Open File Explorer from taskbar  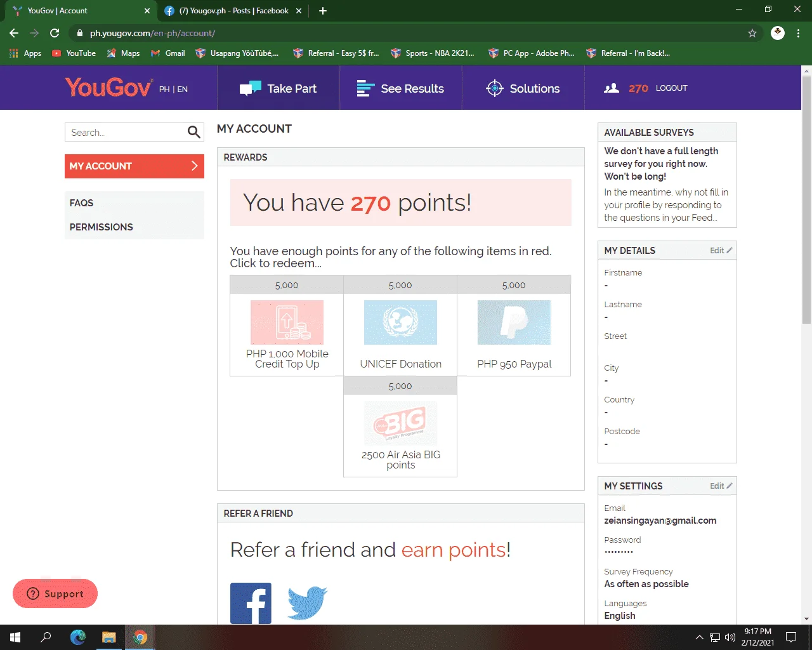(x=109, y=637)
